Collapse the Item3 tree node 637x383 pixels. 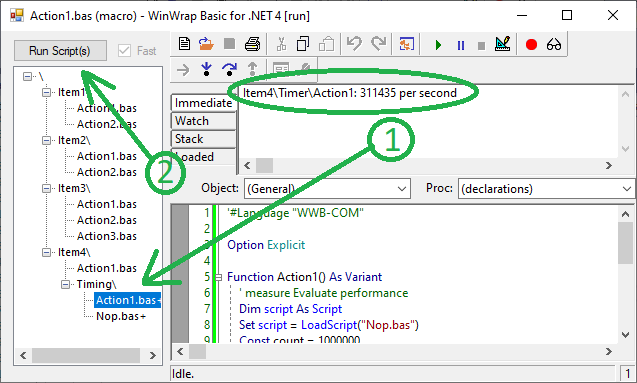(46, 188)
